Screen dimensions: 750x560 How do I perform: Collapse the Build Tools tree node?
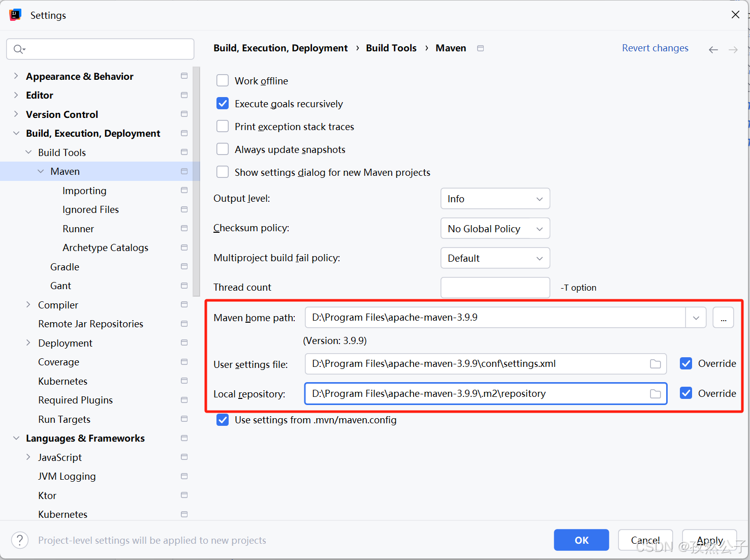click(x=28, y=152)
